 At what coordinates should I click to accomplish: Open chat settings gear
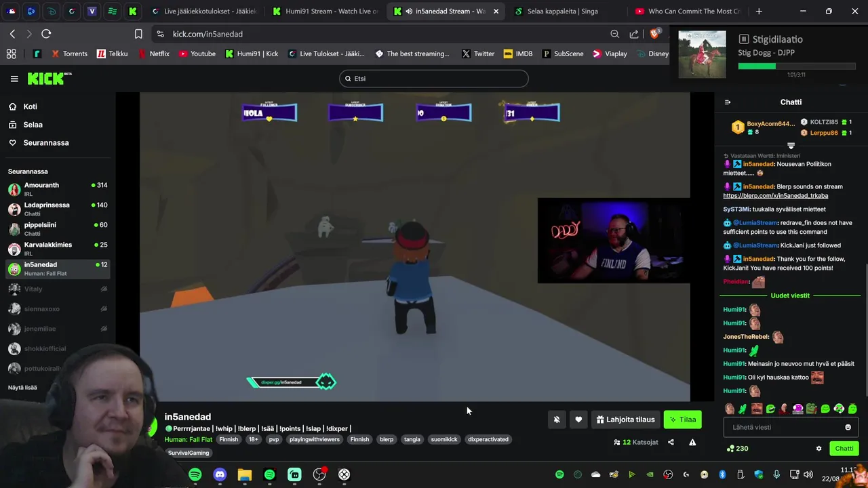[818, 449]
